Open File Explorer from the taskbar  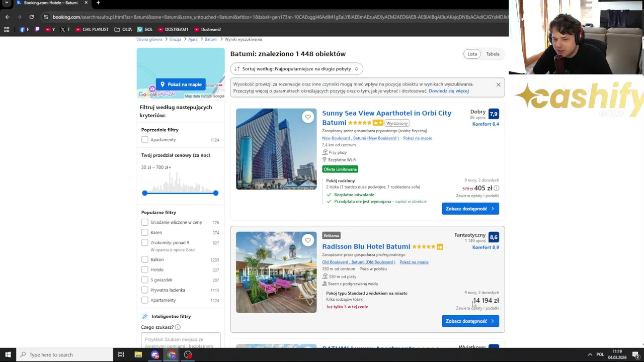[x=138, y=354]
